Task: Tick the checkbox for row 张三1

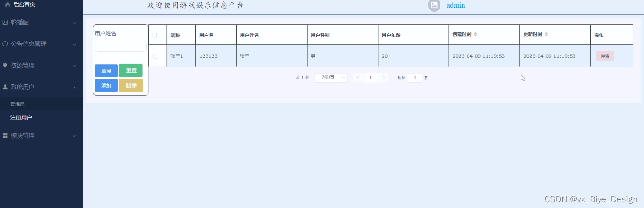Action: [156, 56]
